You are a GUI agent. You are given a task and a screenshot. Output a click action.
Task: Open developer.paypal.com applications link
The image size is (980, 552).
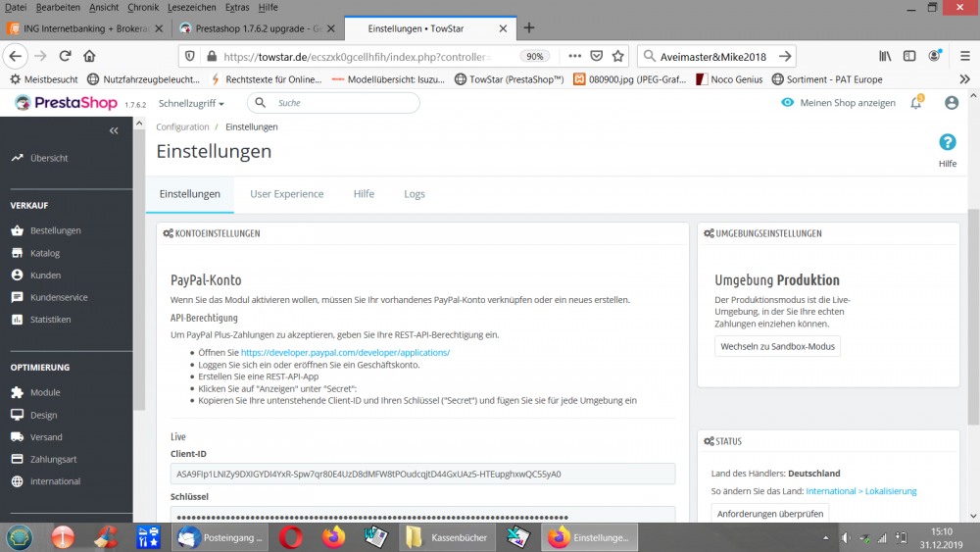click(x=346, y=353)
